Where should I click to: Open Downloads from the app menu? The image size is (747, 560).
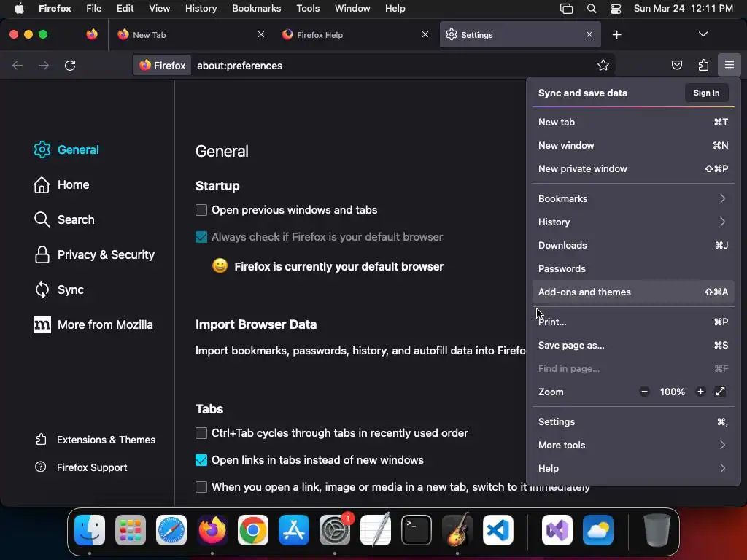633,245
